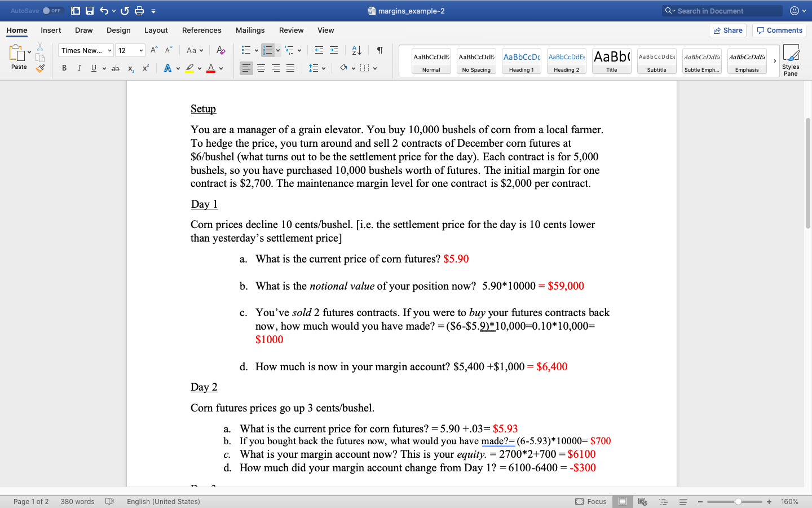Open the Mailings ribbon tab
This screenshot has height=508, width=812.
click(x=250, y=30)
